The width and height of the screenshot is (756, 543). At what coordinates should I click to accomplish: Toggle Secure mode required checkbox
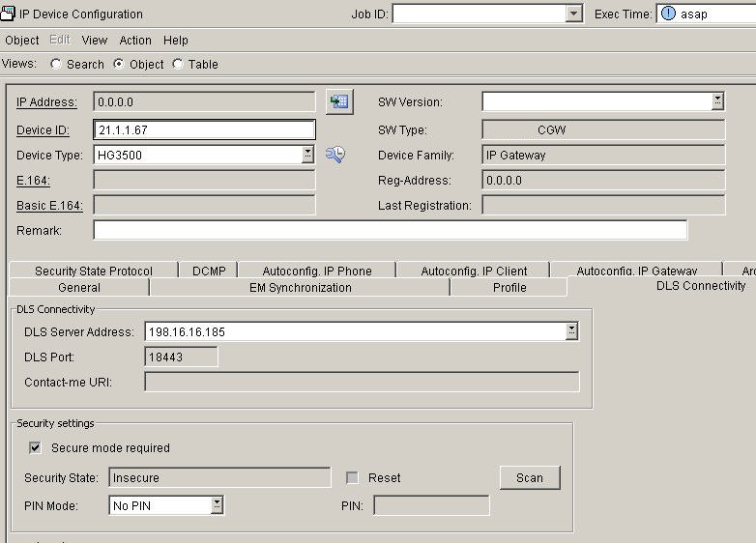click(x=35, y=447)
